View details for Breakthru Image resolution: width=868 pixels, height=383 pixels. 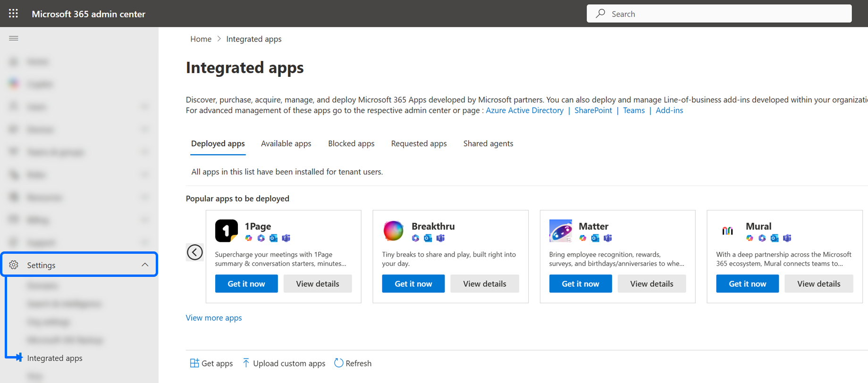coord(485,283)
